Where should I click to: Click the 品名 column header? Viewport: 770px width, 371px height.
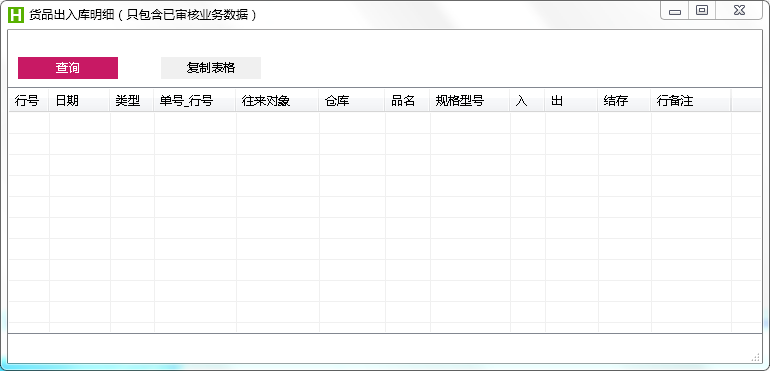pos(407,101)
